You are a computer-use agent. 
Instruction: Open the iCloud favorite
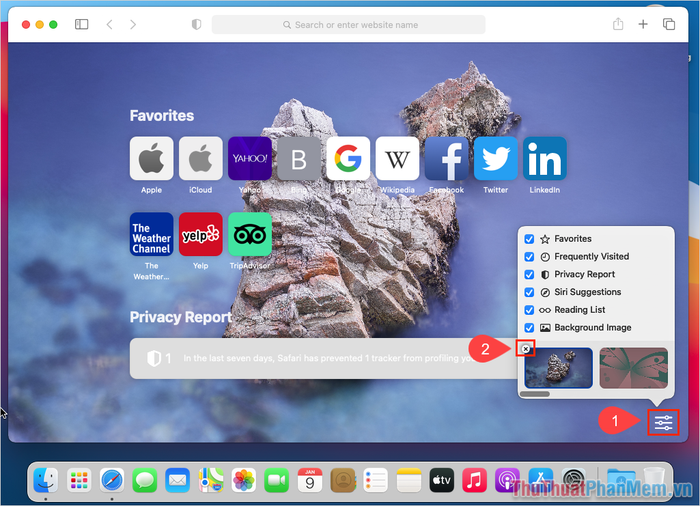(201, 159)
